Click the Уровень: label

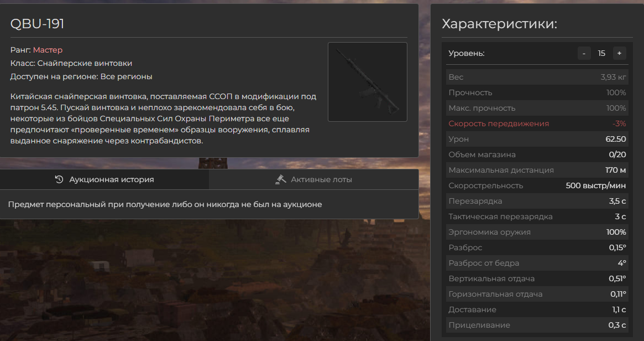point(467,54)
